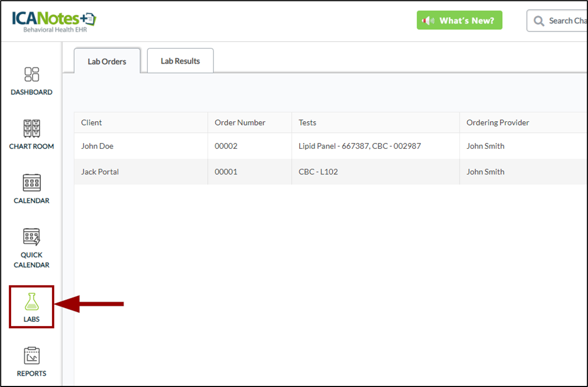
Task: Click the search magnifier icon
Action: [x=539, y=21]
